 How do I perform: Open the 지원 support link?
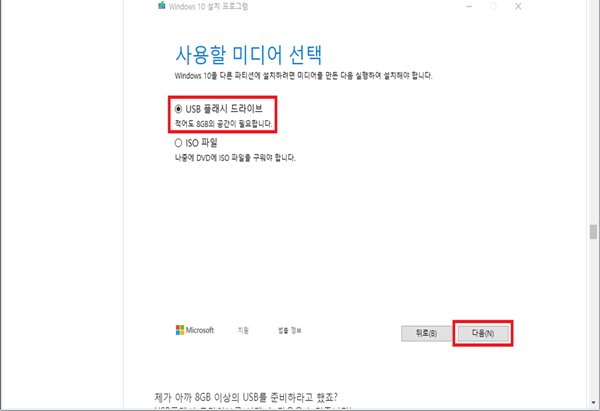[x=243, y=330]
